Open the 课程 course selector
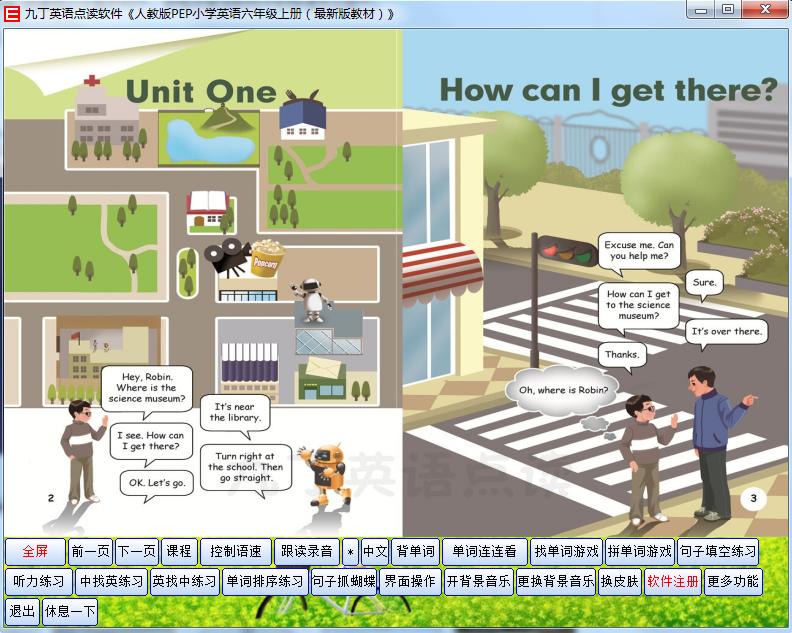 pos(178,551)
